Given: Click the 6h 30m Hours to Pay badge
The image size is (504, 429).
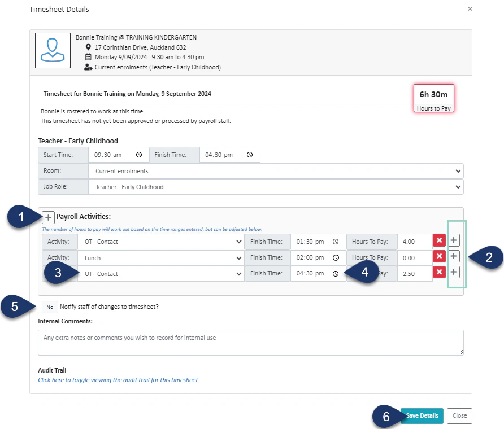Looking at the screenshot, I should (x=433, y=98).
